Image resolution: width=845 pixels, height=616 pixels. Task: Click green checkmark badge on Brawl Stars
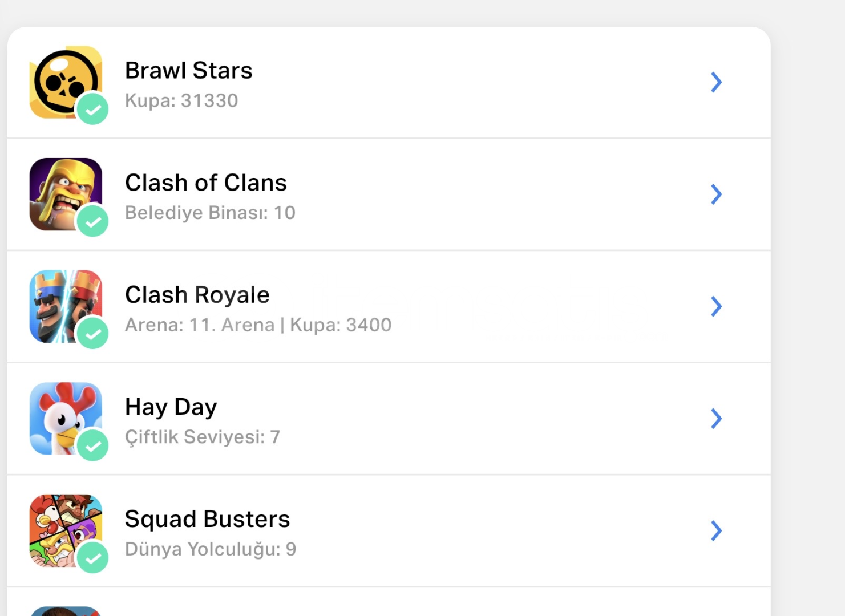point(92,109)
